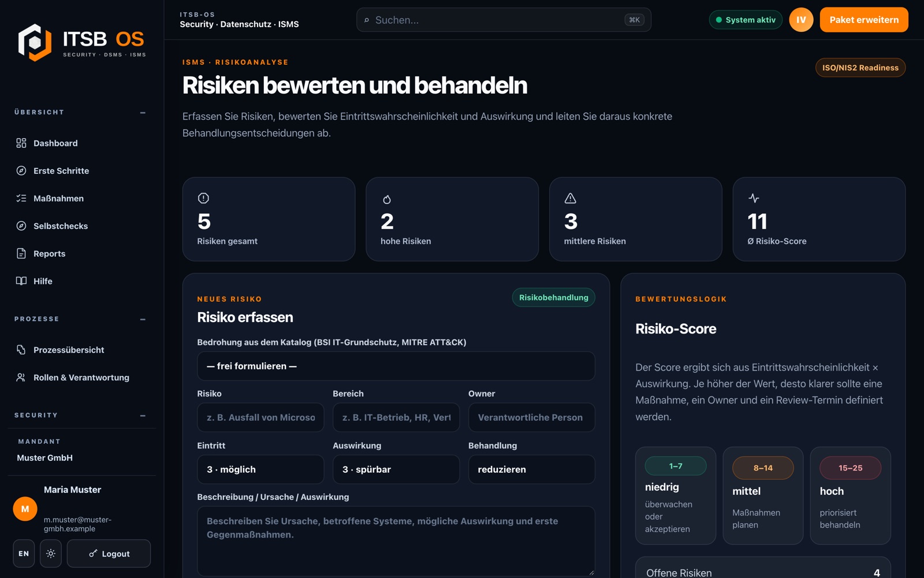Click the Dashboard grid icon
Viewport: 924px width, 578px height.
[21, 143]
